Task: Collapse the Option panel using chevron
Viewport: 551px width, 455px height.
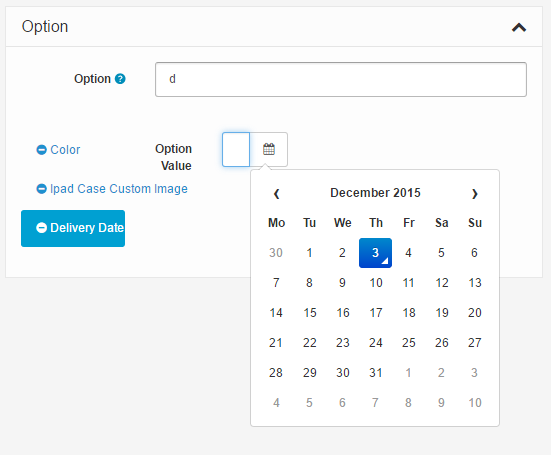Action: pos(519,27)
